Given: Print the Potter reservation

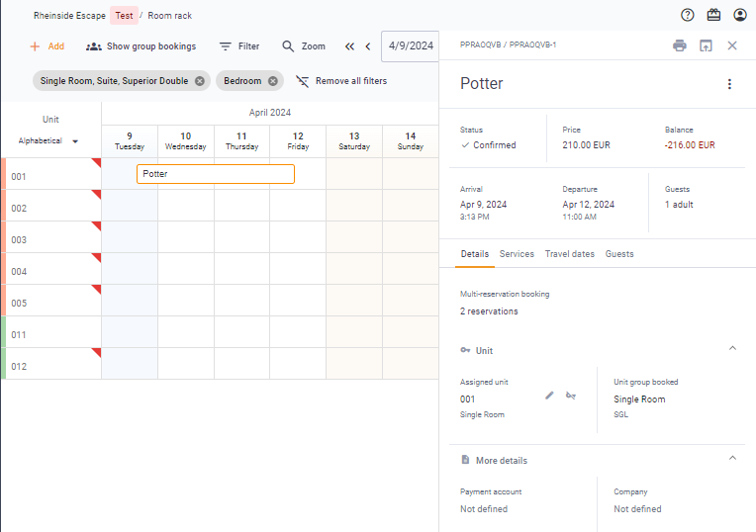Looking at the screenshot, I should [679, 45].
